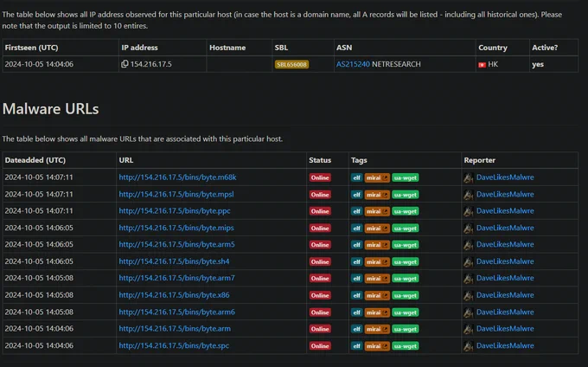Click the mirai tag in byte.m68k row
588x367 pixels.
(x=377, y=177)
